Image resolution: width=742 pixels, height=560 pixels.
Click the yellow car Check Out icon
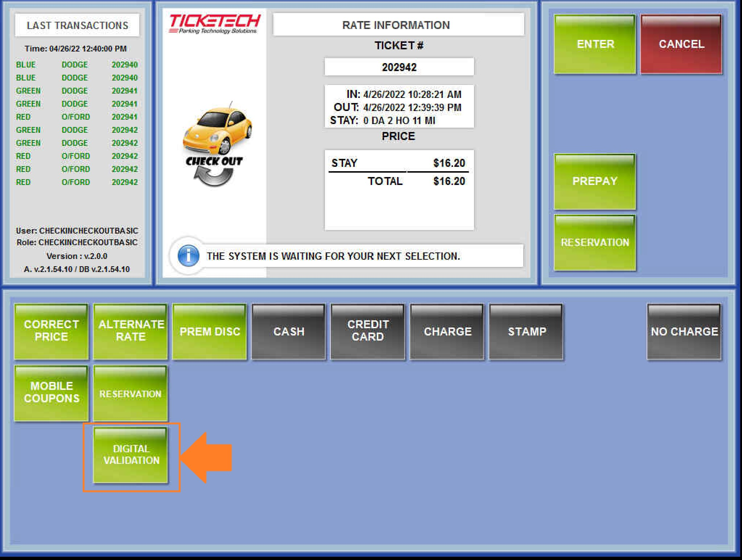coord(215,145)
